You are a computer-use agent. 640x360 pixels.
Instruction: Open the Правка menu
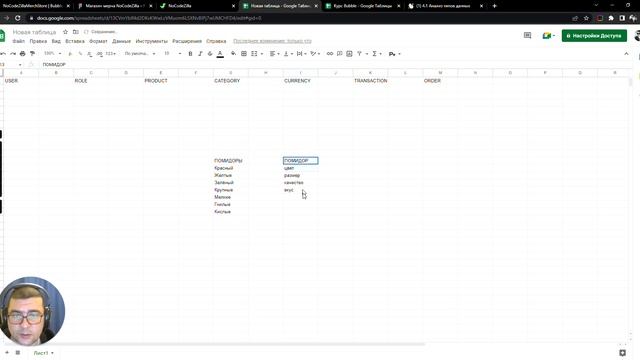(x=38, y=41)
